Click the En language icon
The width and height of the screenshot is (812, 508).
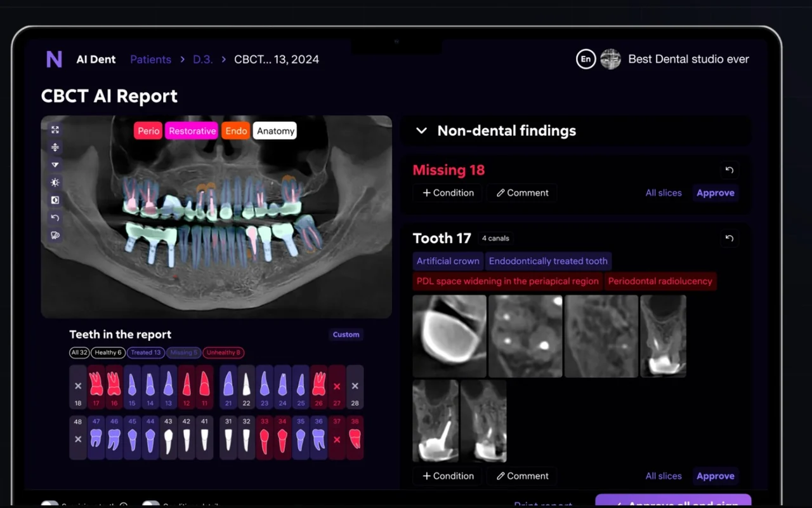(586, 59)
